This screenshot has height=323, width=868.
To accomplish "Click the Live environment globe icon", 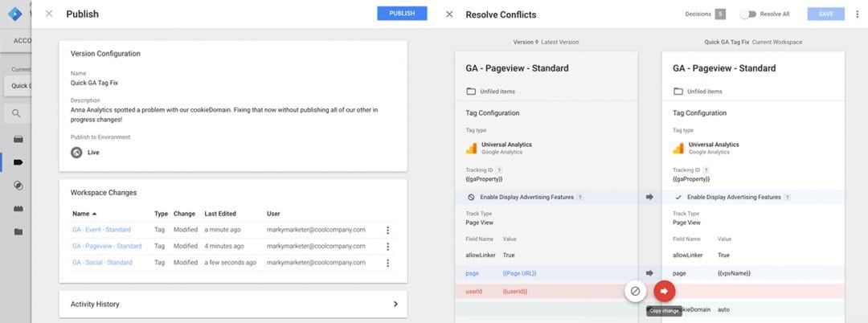I will [76, 152].
